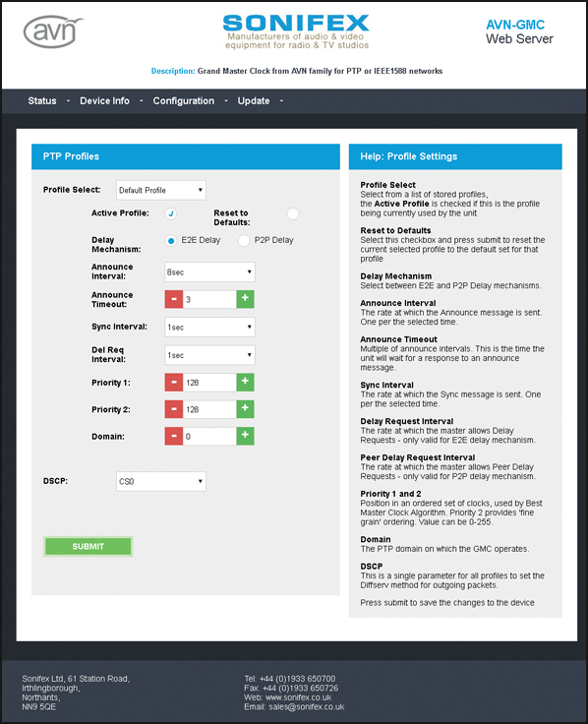Toggle the Active Profile checkbox
588x724 pixels.
171,213
